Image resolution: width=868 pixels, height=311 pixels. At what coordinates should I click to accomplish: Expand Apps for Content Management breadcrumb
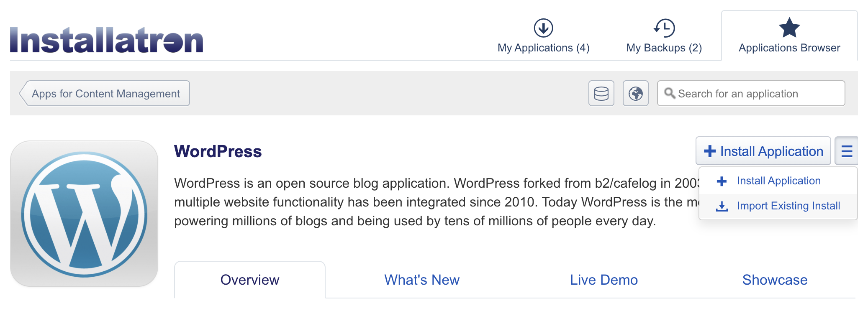[x=105, y=93]
